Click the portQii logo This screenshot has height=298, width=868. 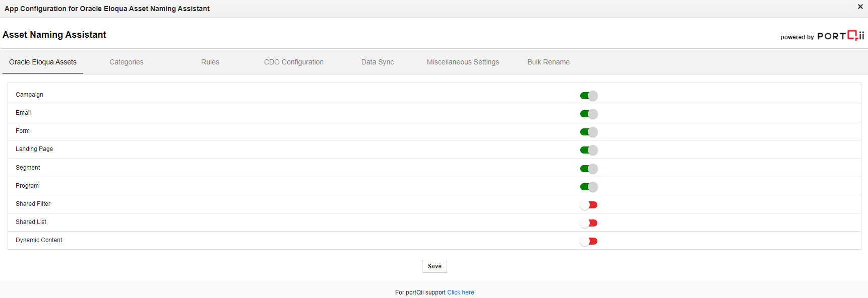[840, 36]
